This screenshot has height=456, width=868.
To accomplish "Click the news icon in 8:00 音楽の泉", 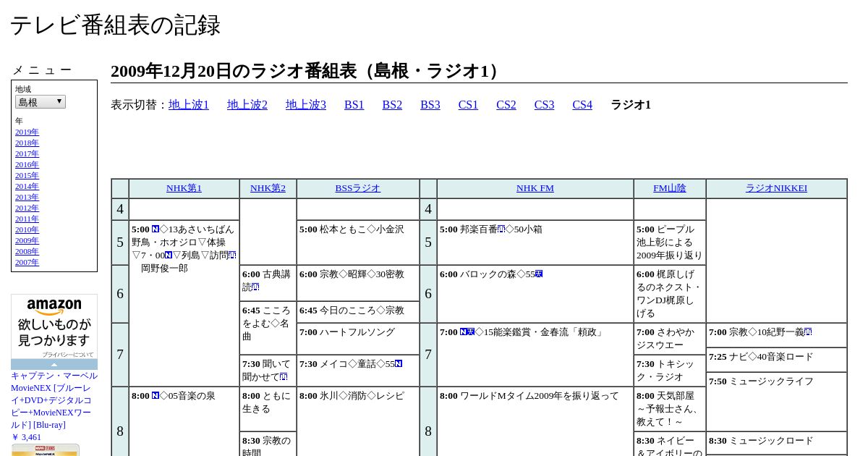I will [x=156, y=396].
